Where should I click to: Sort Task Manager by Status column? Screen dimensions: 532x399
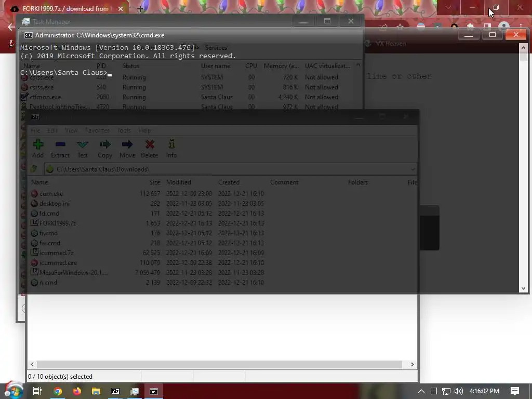pos(130,66)
